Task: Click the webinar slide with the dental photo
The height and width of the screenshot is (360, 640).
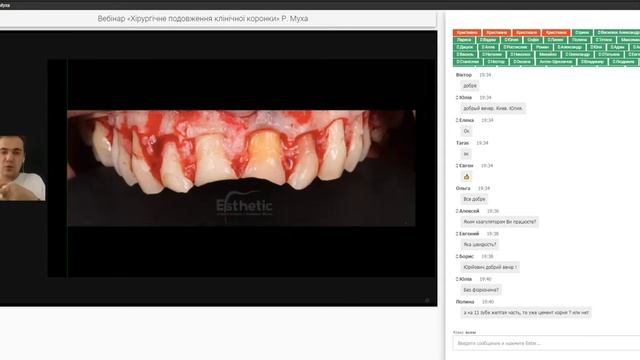Action: pos(241,168)
